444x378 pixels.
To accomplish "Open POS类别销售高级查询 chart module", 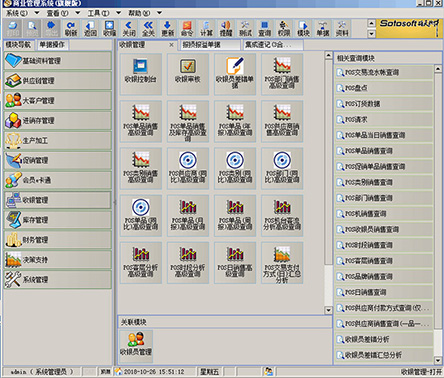I will 141,169.
